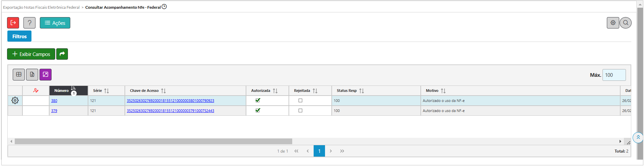Screen dimensions: 644x166
Task: Open the Ações dropdown menu
Action: 55,23
